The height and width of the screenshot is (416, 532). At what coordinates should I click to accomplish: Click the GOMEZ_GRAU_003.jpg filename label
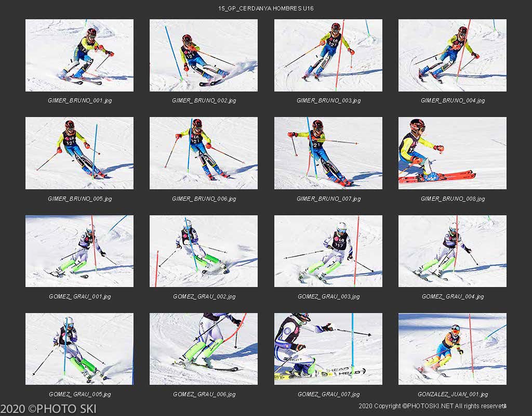click(328, 296)
